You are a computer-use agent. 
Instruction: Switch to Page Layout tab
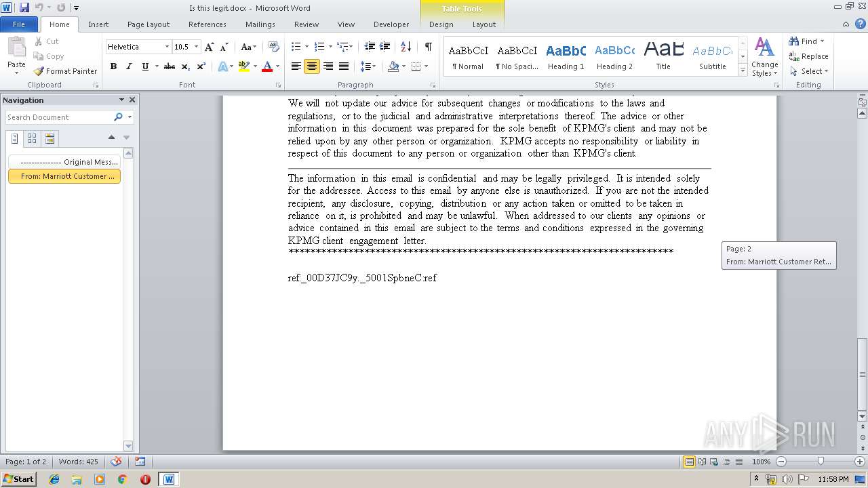[x=149, y=24]
